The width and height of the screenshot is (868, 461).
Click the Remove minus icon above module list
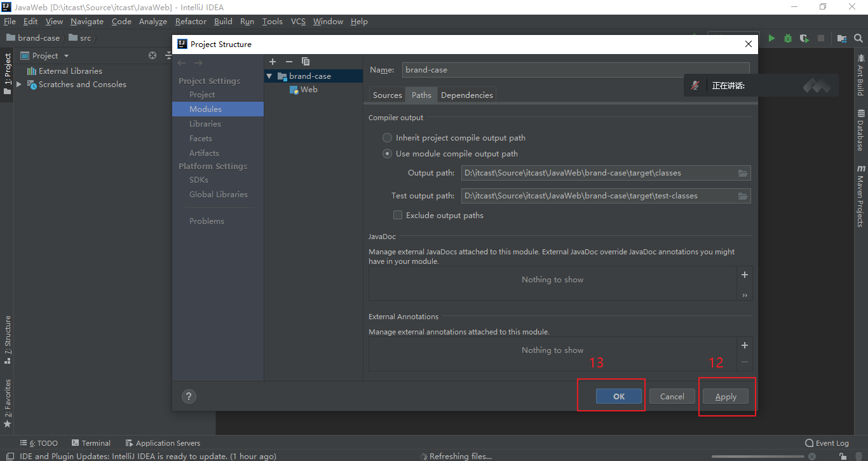coord(289,62)
